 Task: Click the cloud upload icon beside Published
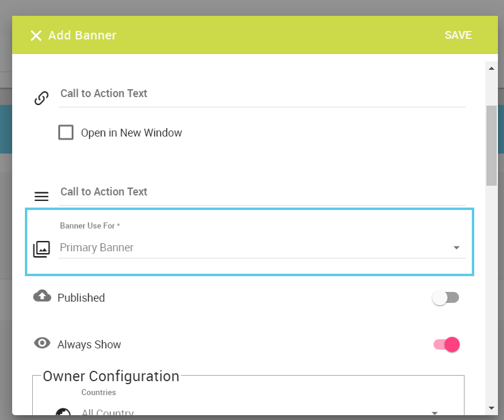(42, 296)
